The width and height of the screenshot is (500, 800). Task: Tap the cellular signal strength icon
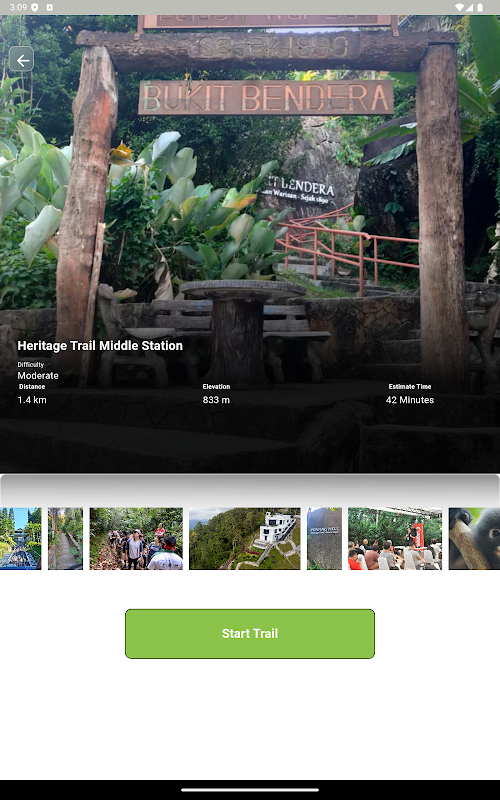point(470,7)
